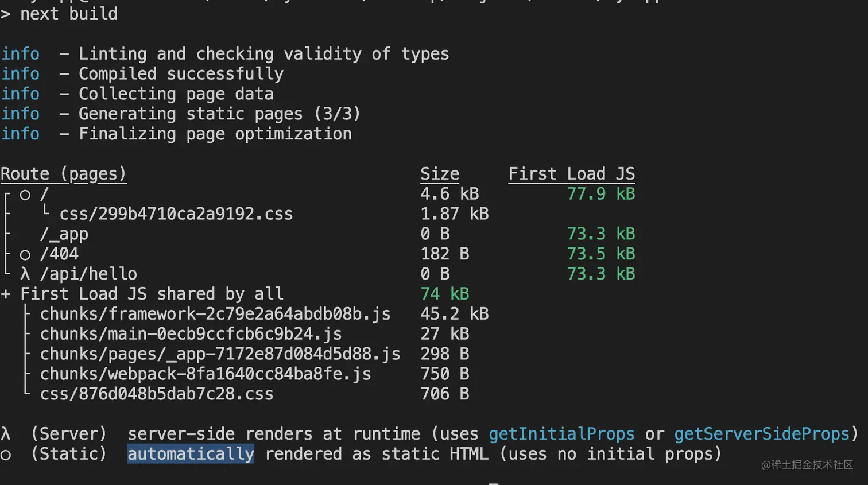
Task: Open the getInitialProps link
Action: point(561,434)
